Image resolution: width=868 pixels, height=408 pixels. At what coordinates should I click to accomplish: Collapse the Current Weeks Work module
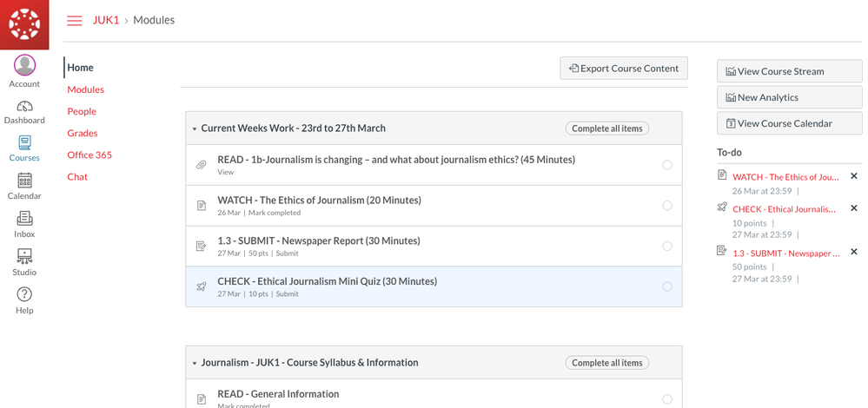[x=195, y=129]
